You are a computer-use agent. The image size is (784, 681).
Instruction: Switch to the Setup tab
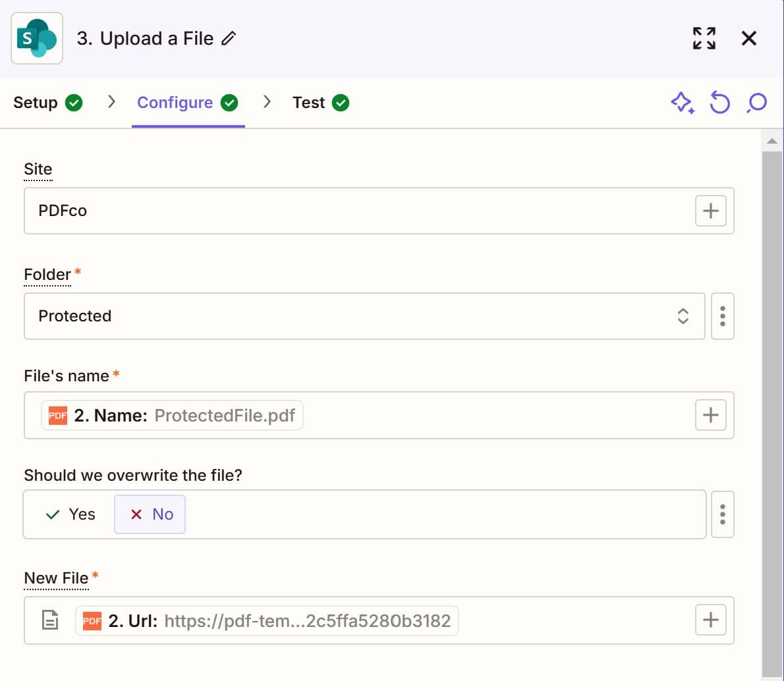click(x=36, y=103)
